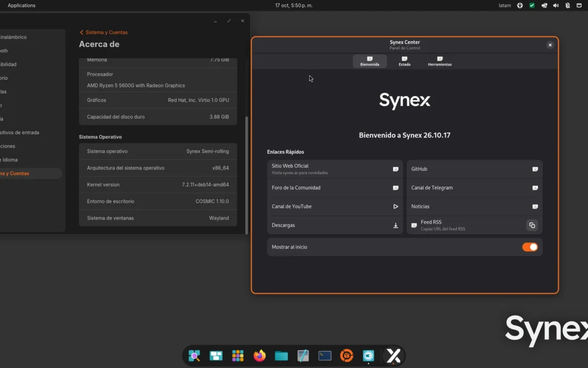Click the wired network icon in panel
The width and height of the screenshot is (588, 368).
pyautogui.click(x=579, y=5)
